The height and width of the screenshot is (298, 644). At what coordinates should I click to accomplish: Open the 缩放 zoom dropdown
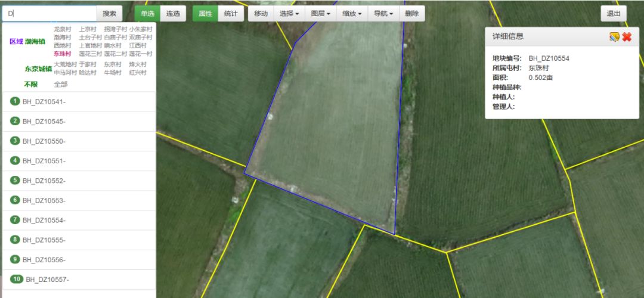tap(352, 14)
